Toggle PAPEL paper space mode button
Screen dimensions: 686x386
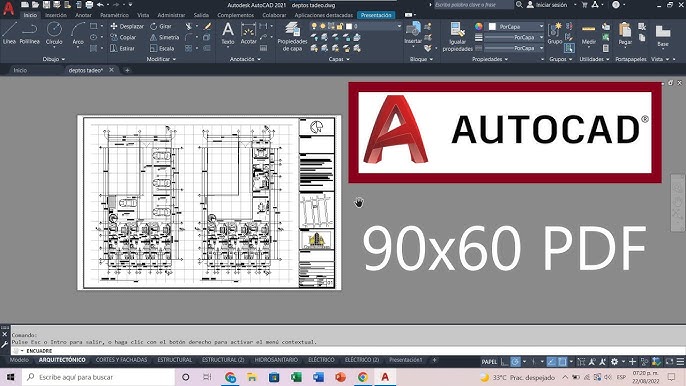coord(489,361)
